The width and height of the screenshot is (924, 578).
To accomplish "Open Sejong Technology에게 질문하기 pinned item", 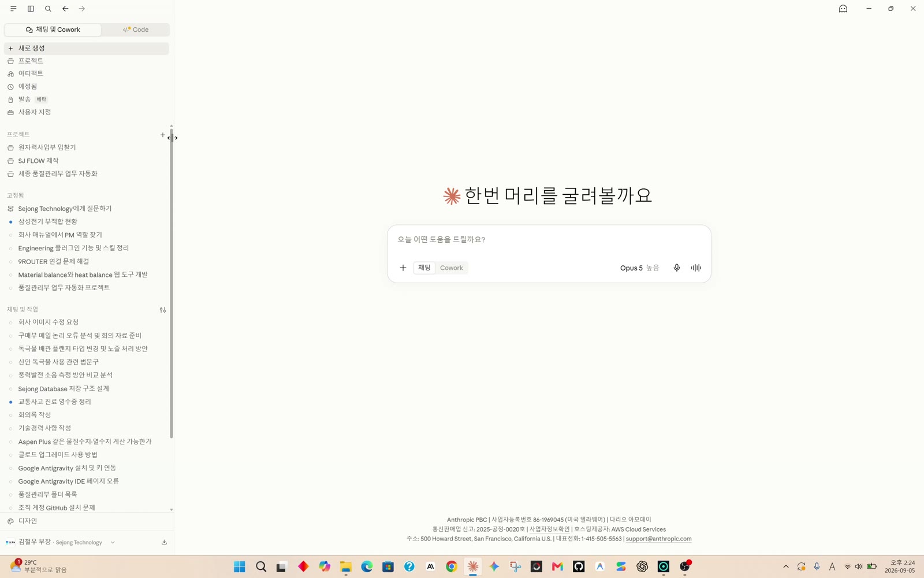I will pos(87,209).
